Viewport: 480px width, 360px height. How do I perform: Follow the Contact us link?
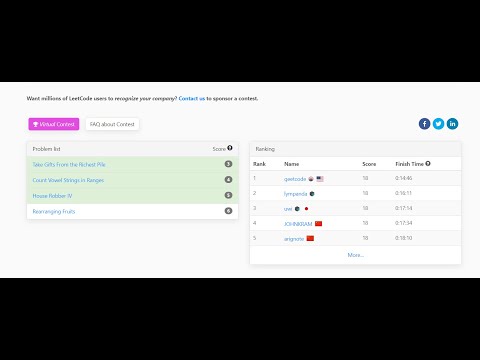pos(192,98)
